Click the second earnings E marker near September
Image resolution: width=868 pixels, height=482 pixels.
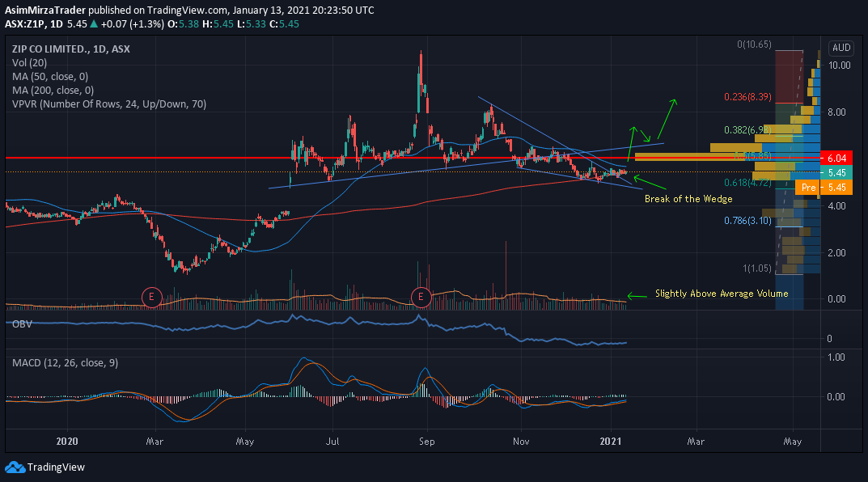click(421, 297)
